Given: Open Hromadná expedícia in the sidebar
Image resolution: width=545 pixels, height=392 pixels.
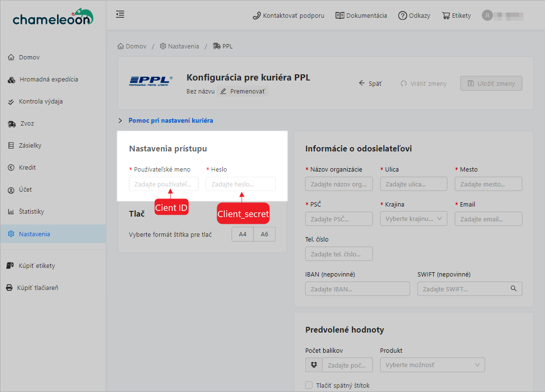Looking at the screenshot, I should (x=48, y=80).
